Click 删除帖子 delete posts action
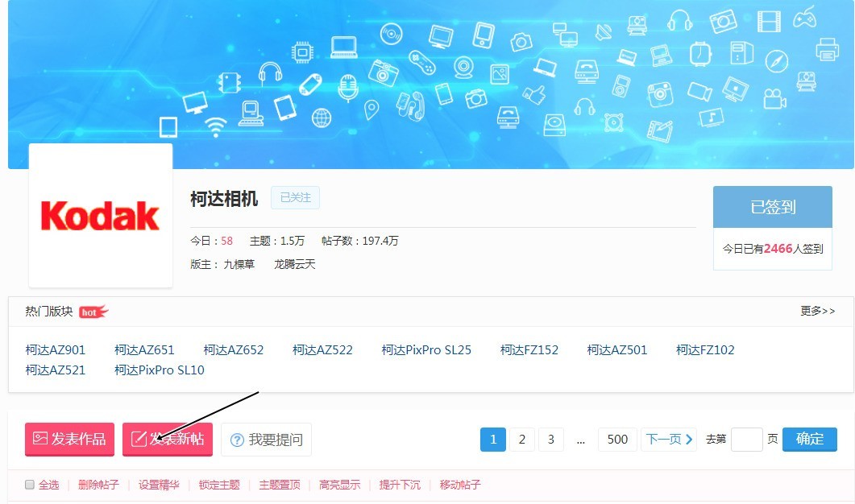The width and height of the screenshot is (855, 504). coord(98,485)
